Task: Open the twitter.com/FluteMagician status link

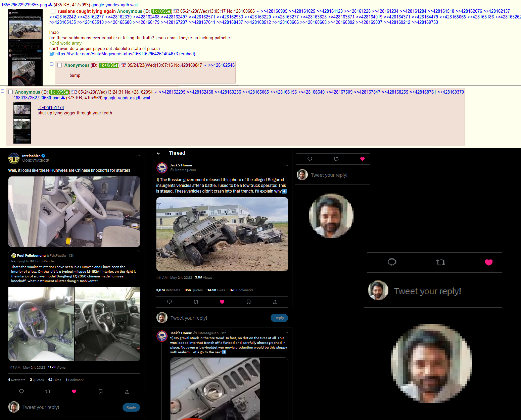Action: [x=116, y=54]
